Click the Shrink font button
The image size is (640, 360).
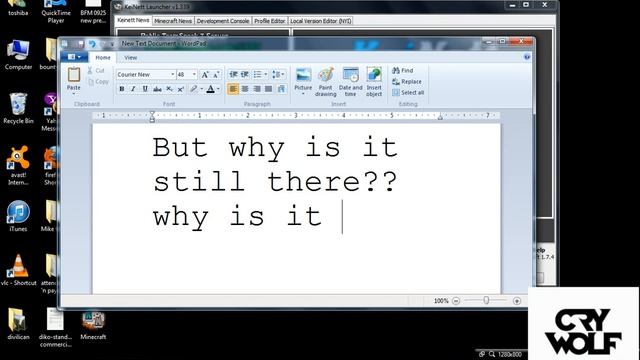point(216,75)
